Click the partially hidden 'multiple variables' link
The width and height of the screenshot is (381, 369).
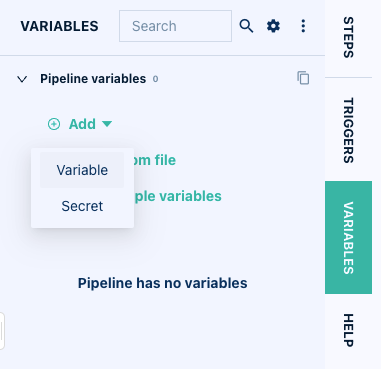[178, 196]
